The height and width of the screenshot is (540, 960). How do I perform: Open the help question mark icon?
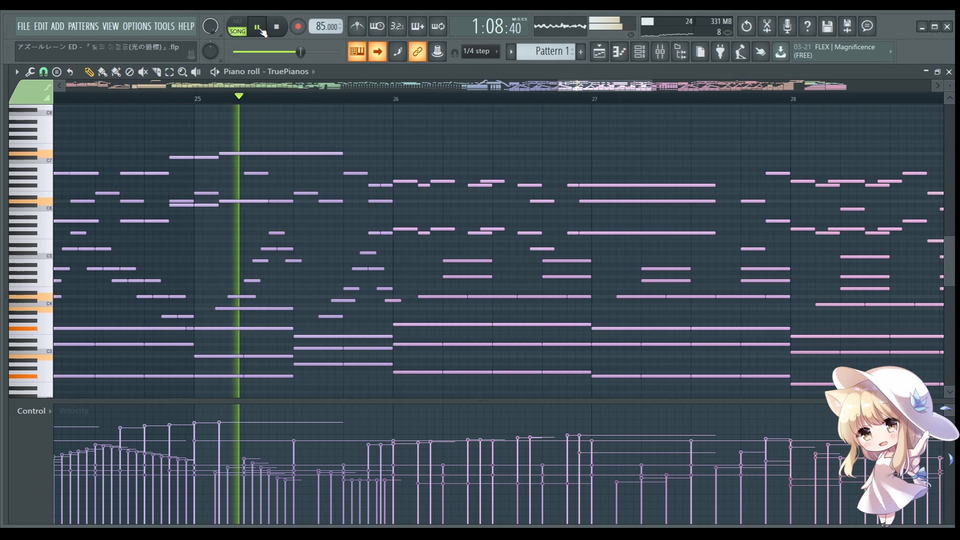coord(807,26)
